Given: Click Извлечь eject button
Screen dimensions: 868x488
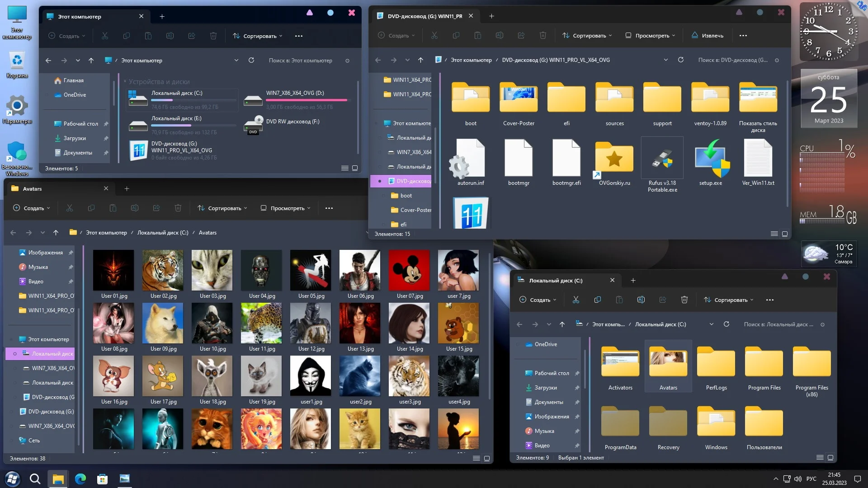Looking at the screenshot, I should point(708,36).
